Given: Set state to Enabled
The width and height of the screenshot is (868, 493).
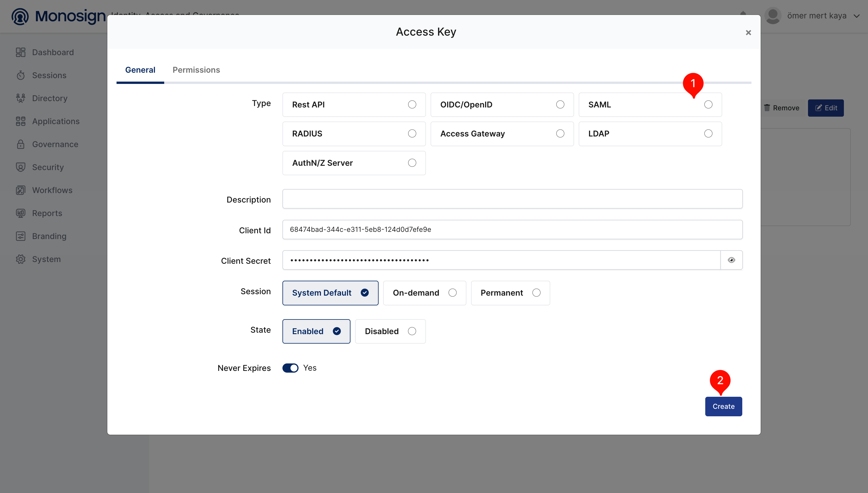Looking at the screenshot, I should point(316,331).
